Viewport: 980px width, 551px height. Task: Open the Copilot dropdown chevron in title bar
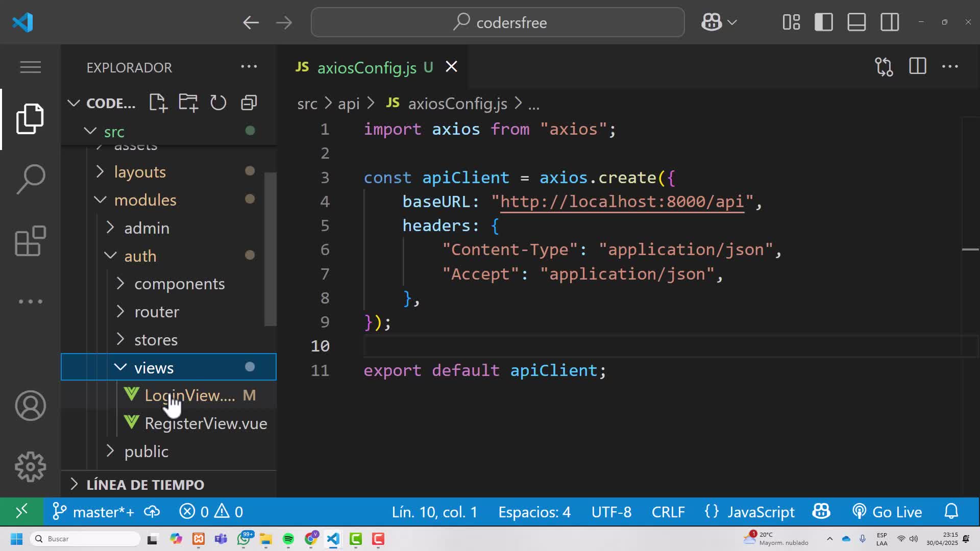click(732, 22)
